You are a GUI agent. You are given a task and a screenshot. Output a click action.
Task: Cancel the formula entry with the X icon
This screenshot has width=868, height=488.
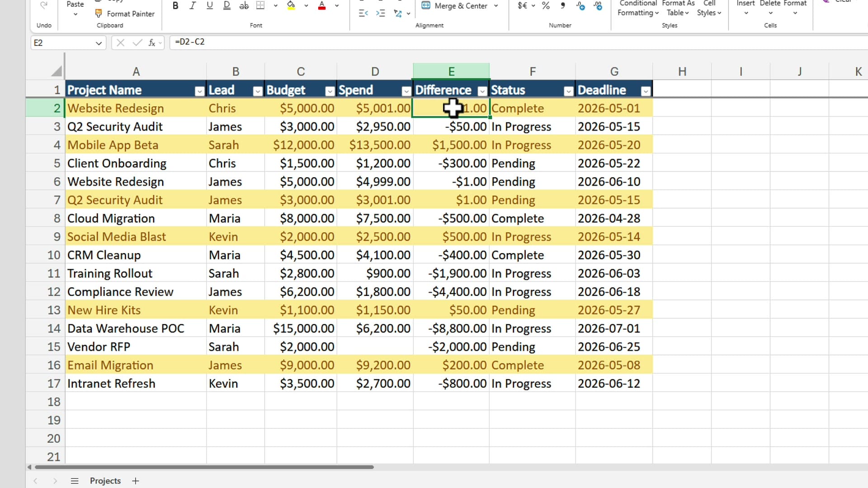click(120, 43)
